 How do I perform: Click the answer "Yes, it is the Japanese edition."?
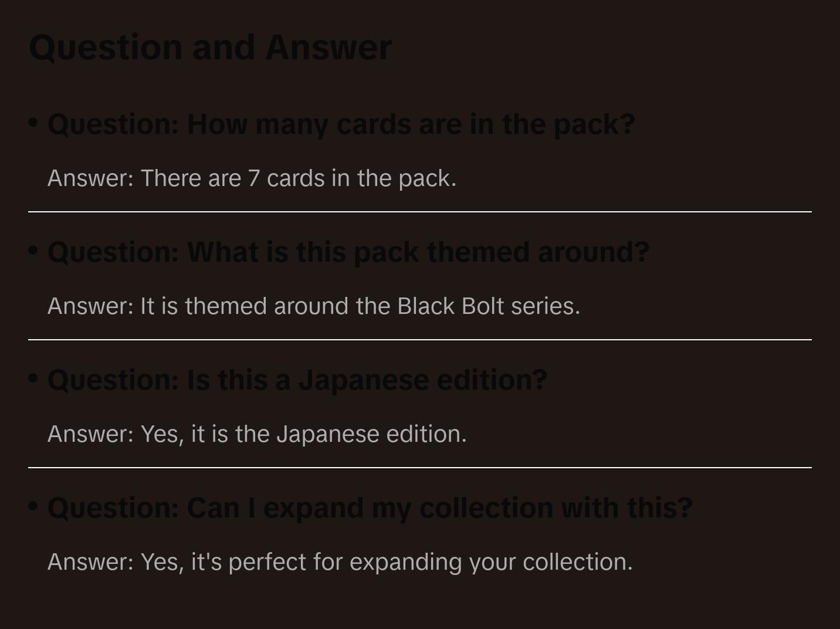tap(257, 434)
